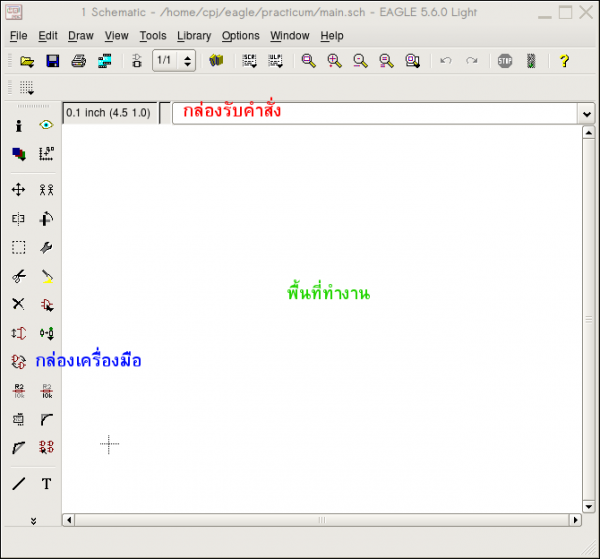Open the Draw menu
Image resolution: width=600 pixels, height=559 pixels.
click(80, 36)
